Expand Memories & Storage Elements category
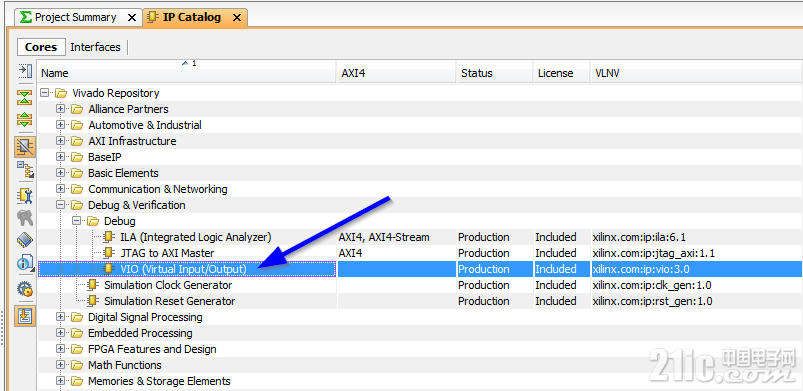Image resolution: width=803 pixels, height=391 pixels. click(x=60, y=381)
